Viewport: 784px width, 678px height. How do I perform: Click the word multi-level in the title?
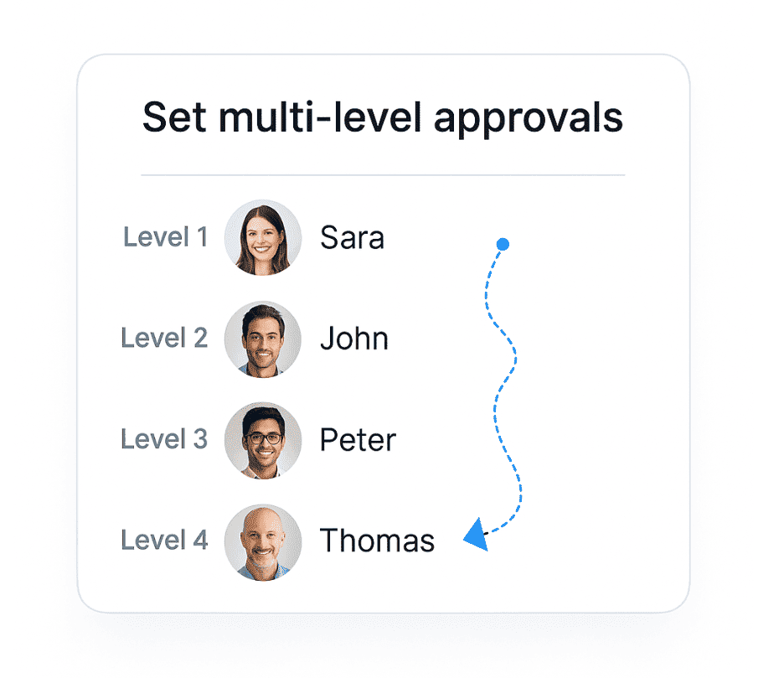point(320,117)
